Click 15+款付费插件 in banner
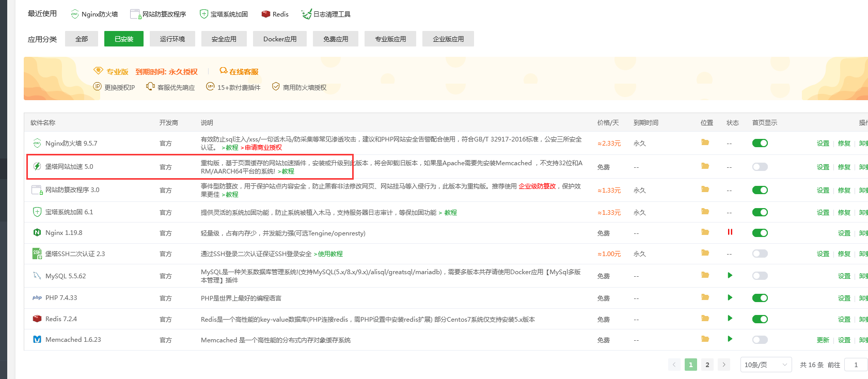The image size is (868, 379). tap(233, 87)
